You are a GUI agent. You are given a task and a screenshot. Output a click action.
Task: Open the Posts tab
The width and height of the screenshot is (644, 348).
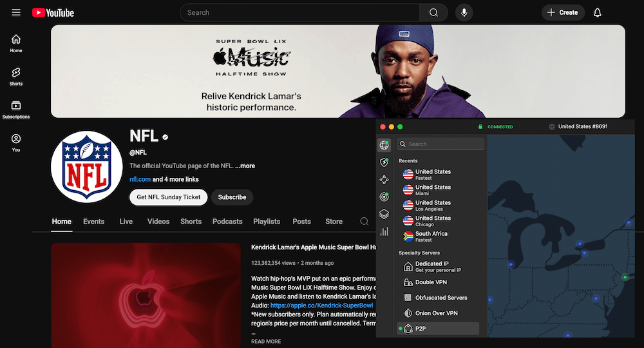(301, 222)
